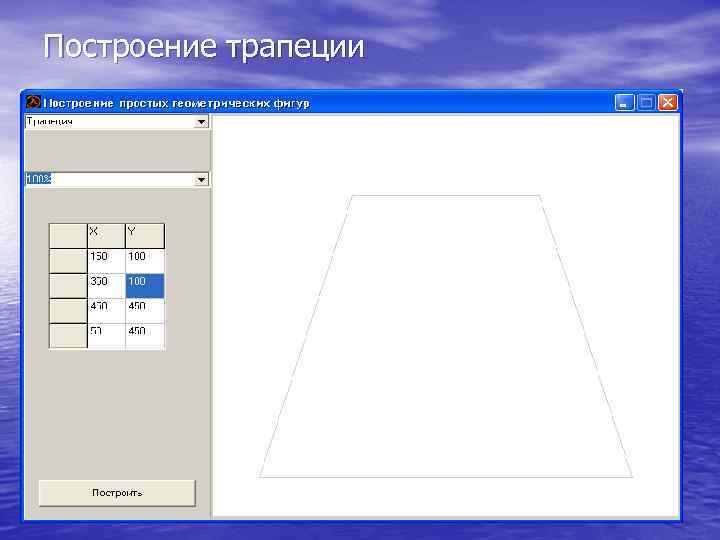Click the Y value cell in the first row
The height and width of the screenshot is (540, 720).
[145, 261]
